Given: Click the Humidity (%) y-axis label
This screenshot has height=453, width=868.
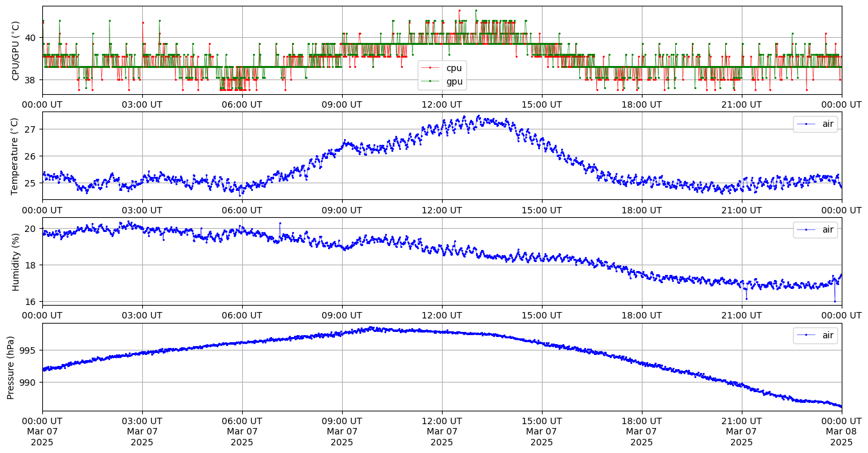Looking at the screenshot, I should [16, 261].
